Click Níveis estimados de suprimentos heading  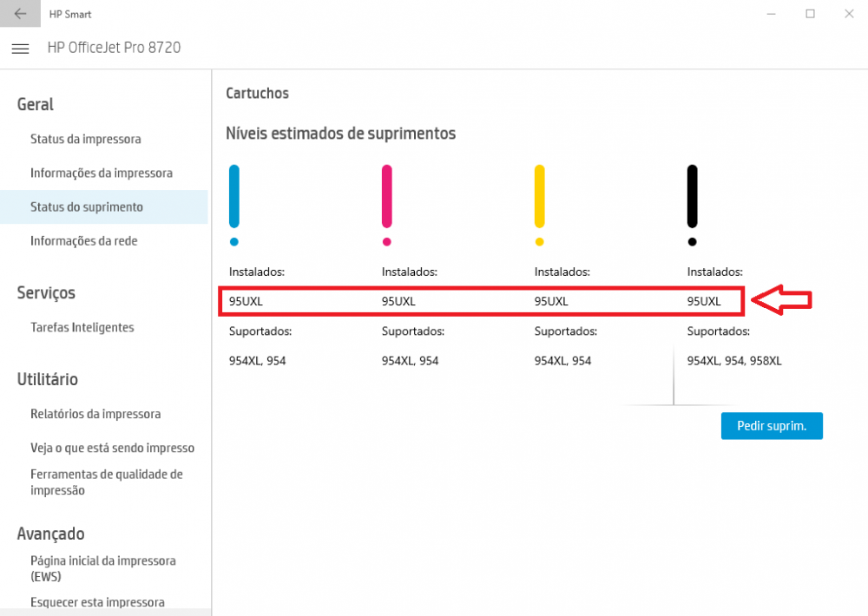tap(340, 134)
